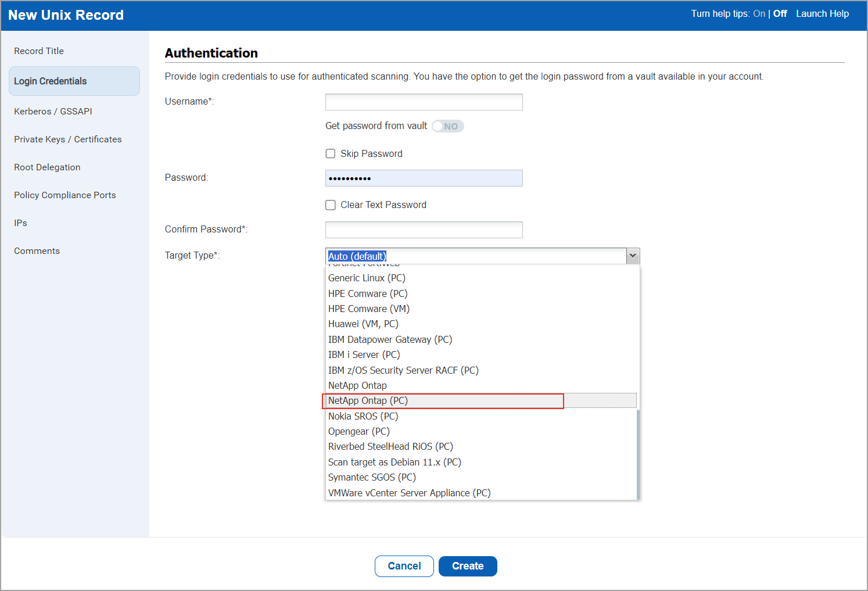Image resolution: width=868 pixels, height=591 pixels.
Task: Click the Username input field
Action: click(424, 102)
